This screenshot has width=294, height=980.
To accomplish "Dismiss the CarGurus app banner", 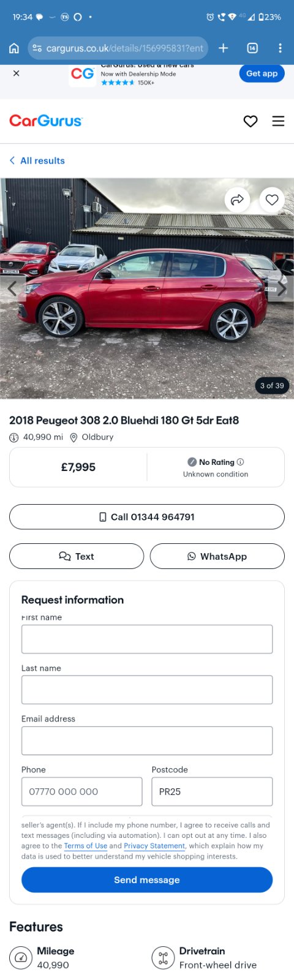I will pos(17,73).
